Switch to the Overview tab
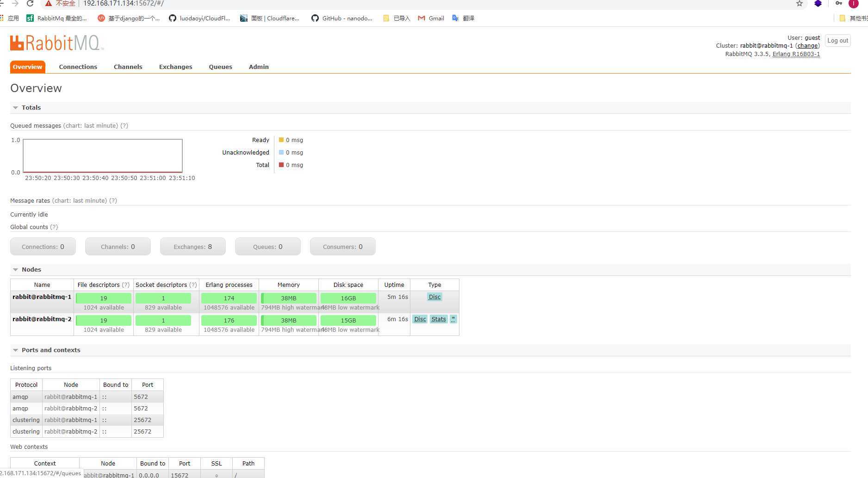 click(28, 67)
